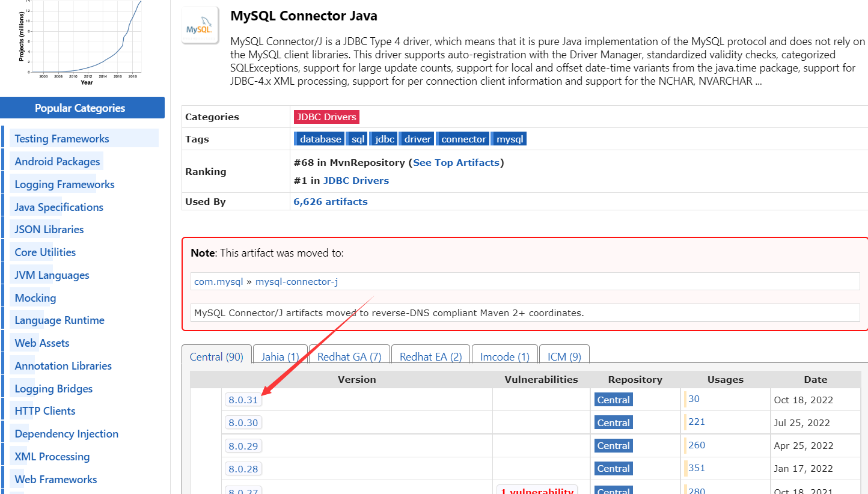Open See Top Artifacts link
This screenshot has height=494, width=868.
tap(456, 162)
